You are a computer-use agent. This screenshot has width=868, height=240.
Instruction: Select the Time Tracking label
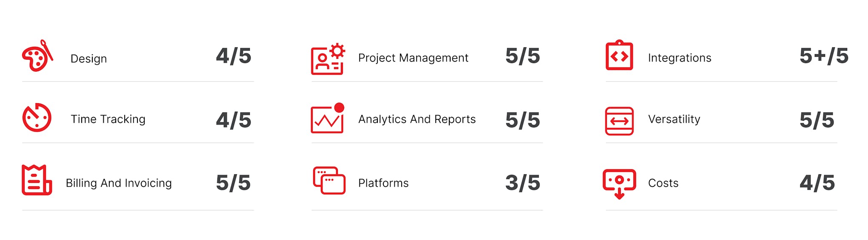click(x=108, y=119)
